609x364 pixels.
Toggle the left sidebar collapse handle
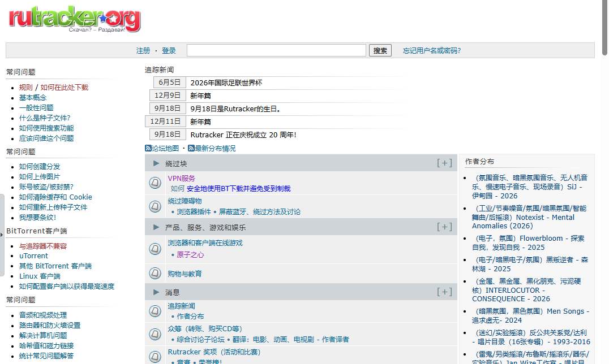pyautogui.click(x=2, y=235)
